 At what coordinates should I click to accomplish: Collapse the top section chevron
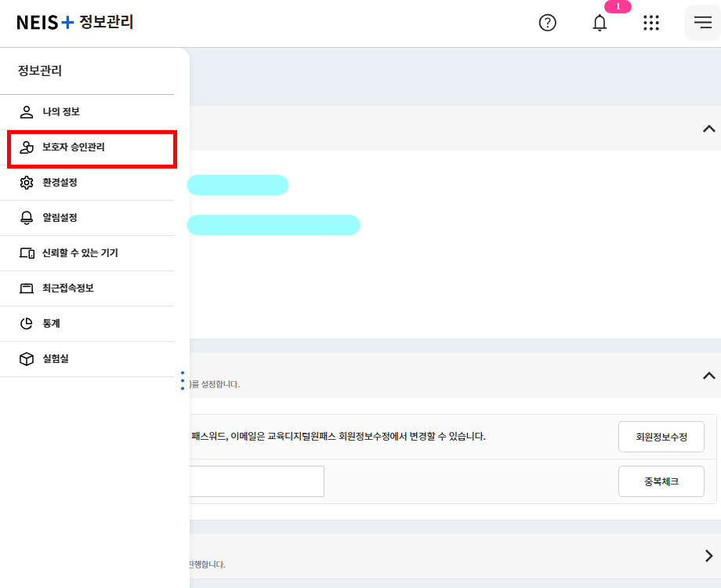point(709,129)
